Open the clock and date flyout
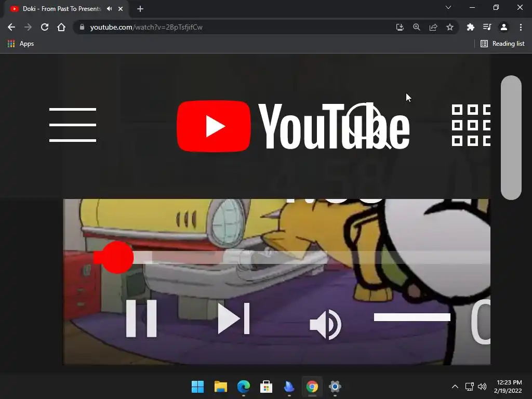532x399 pixels. [508, 387]
